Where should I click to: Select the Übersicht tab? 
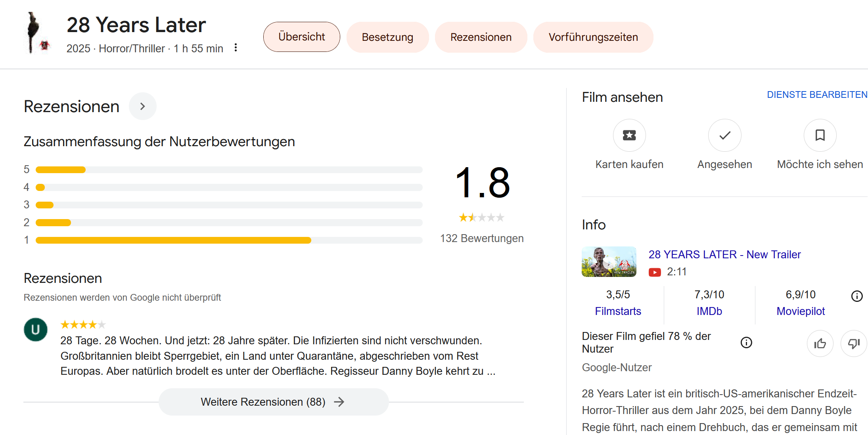[x=301, y=37]
